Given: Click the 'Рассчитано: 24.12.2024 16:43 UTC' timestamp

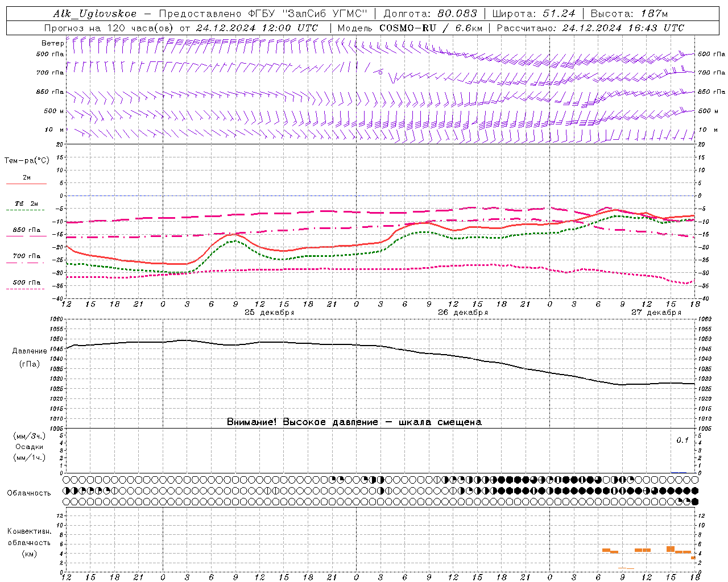Looking at the screenshot, I should tap(590, 28).
